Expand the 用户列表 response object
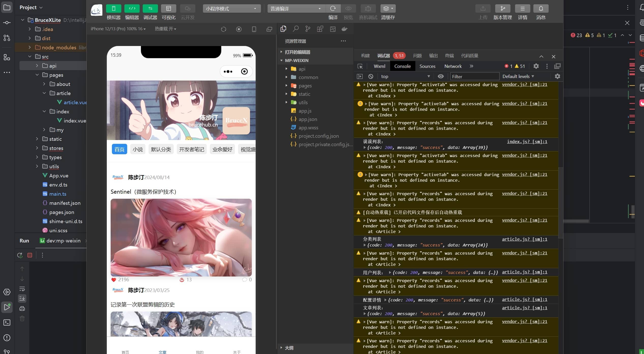This screenshot has height=354, width=644. [390, 272]
